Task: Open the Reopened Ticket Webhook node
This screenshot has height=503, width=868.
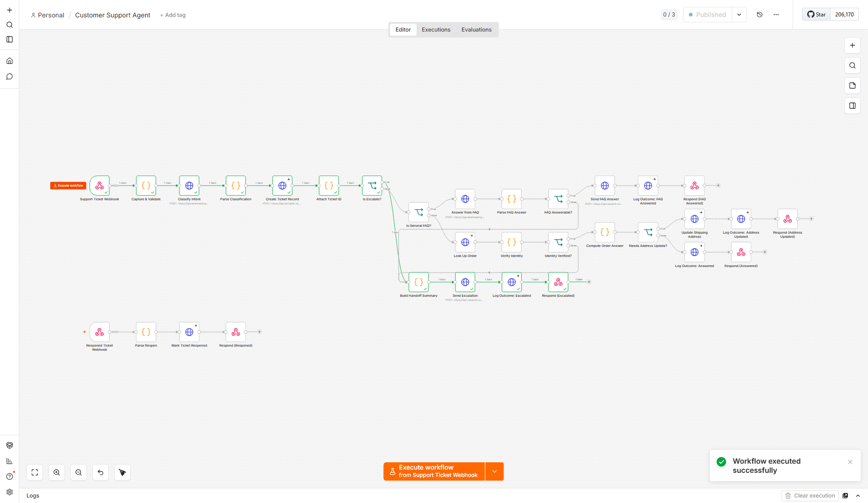Action: coord(100,332)
